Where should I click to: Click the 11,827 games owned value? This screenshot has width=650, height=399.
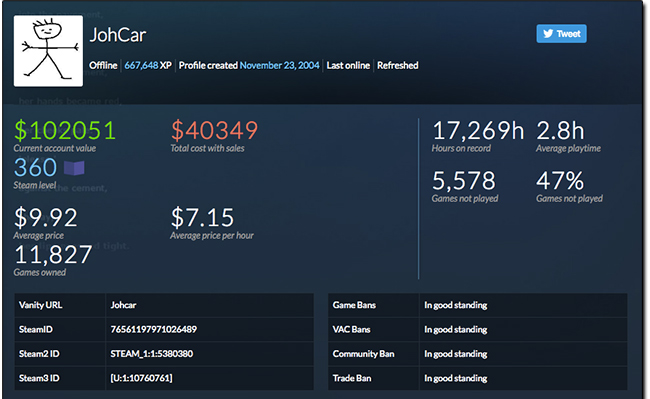click(53, 254)
